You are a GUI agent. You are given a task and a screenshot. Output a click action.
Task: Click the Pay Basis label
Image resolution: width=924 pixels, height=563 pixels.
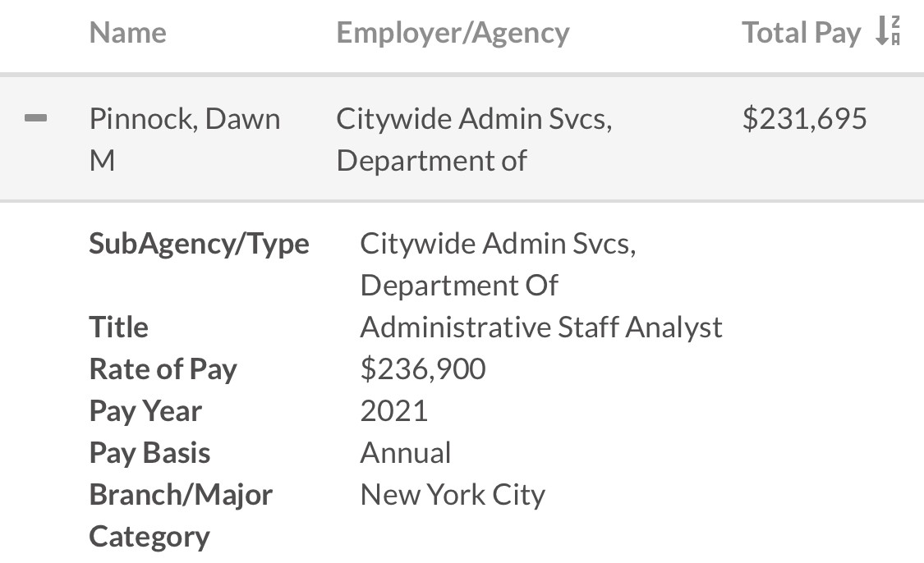(x=149, y=453)
